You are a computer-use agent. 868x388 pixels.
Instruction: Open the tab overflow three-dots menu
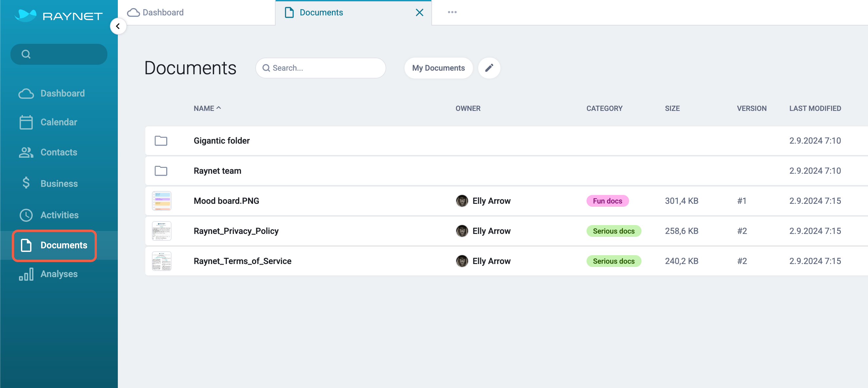pyautogui.click(x=452, y=12)
